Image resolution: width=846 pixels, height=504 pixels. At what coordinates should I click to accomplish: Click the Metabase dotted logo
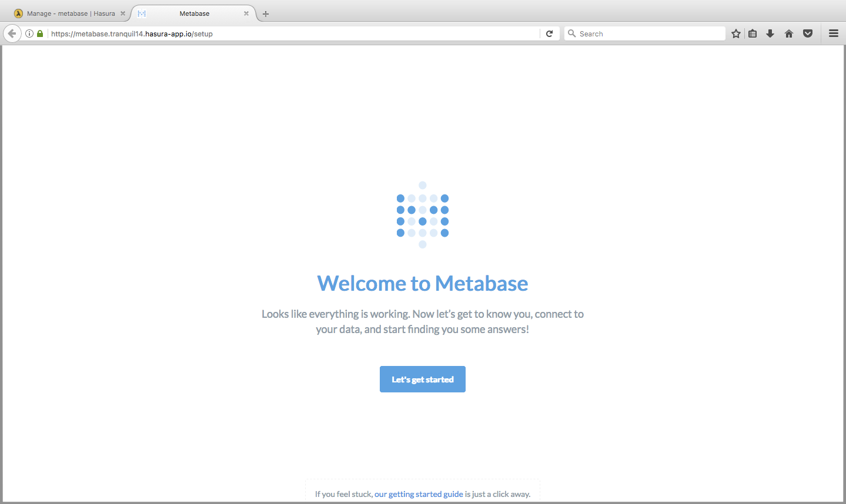pyautogui.click(x=423, y=215)
